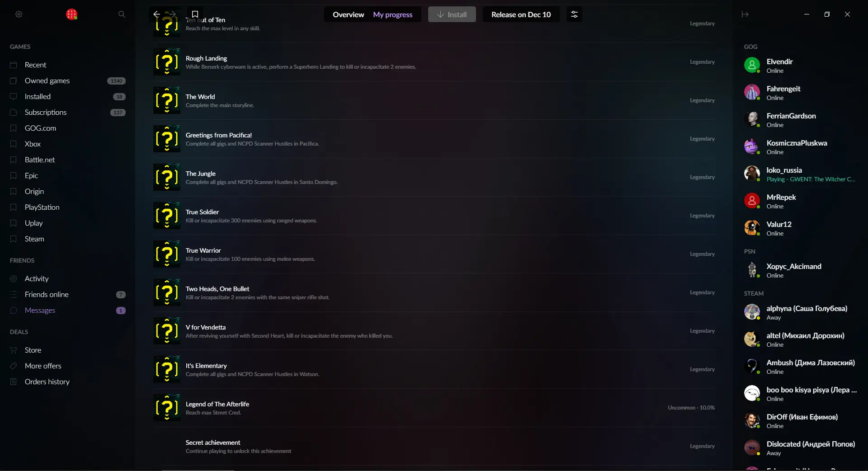Open boo boo kisya pisya's avatar
The height and width of the screenshot is (471, 868).
coord(752,393)
